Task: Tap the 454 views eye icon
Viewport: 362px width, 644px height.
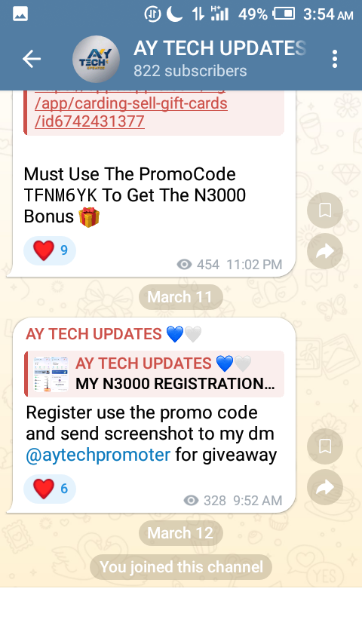Action: [185, 265]
